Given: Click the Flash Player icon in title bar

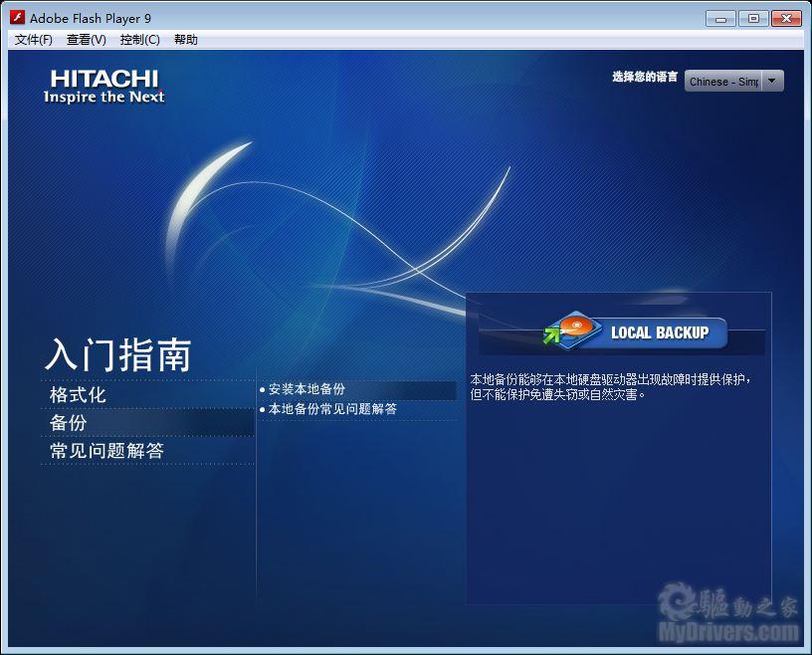Looking at the screenshot, I should (17, 18).
